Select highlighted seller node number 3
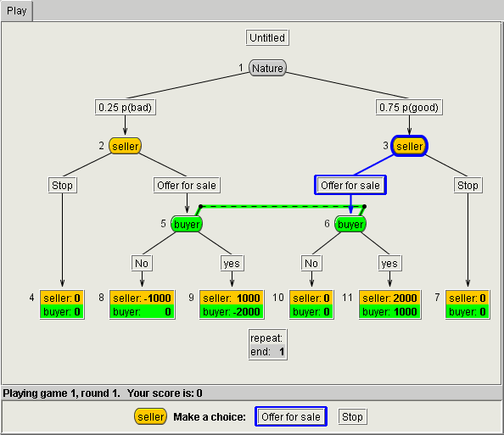 pyautogui.click(x=409, y=146)
